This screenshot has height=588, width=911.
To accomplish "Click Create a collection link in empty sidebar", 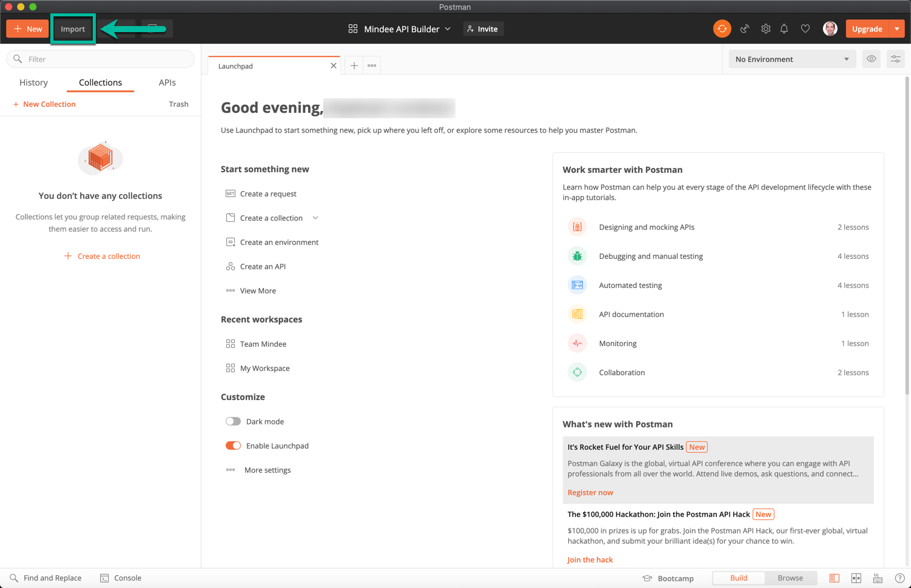I will pos(102,256).
